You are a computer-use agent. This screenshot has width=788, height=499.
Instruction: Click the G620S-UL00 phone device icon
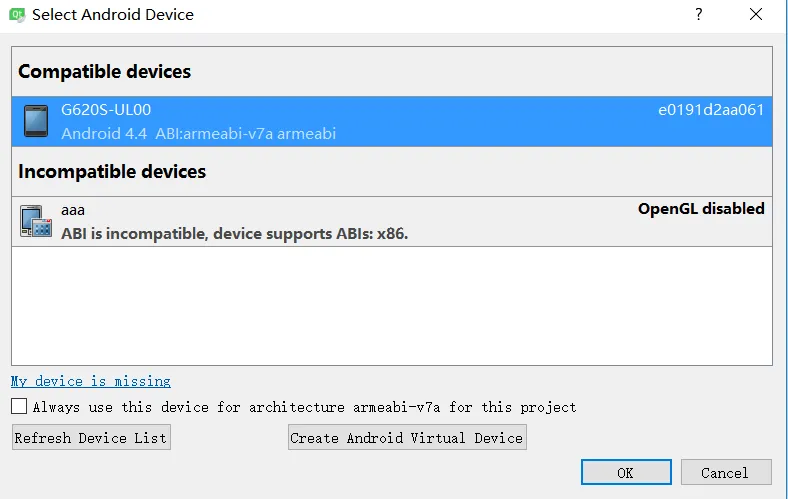[36, 121]
